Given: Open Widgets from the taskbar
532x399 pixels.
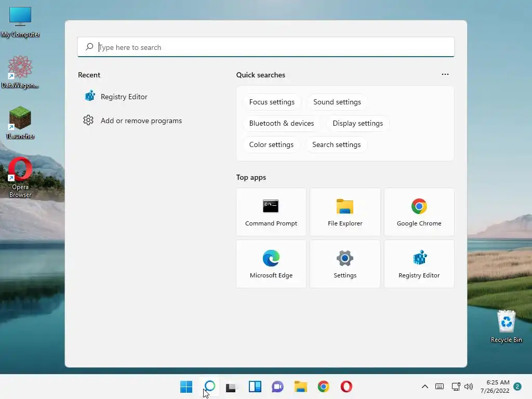Looking at the screenshot, I should click(255, 387).
